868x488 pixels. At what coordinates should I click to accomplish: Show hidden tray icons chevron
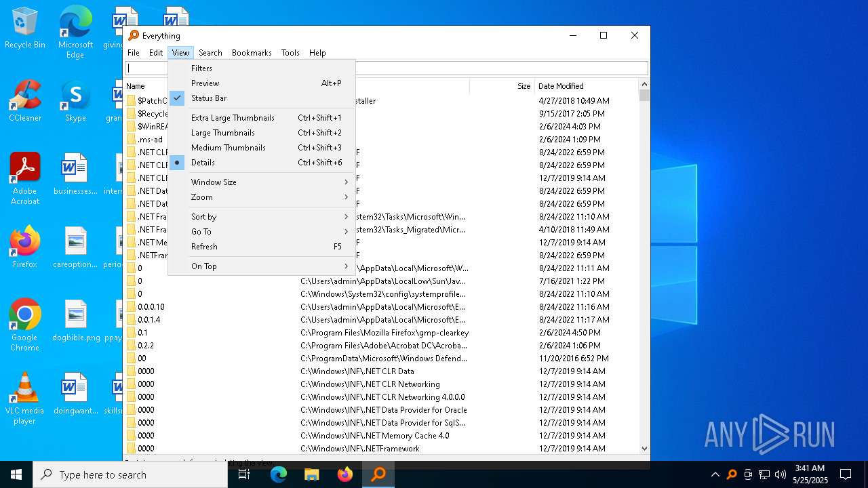click(715, 474)
